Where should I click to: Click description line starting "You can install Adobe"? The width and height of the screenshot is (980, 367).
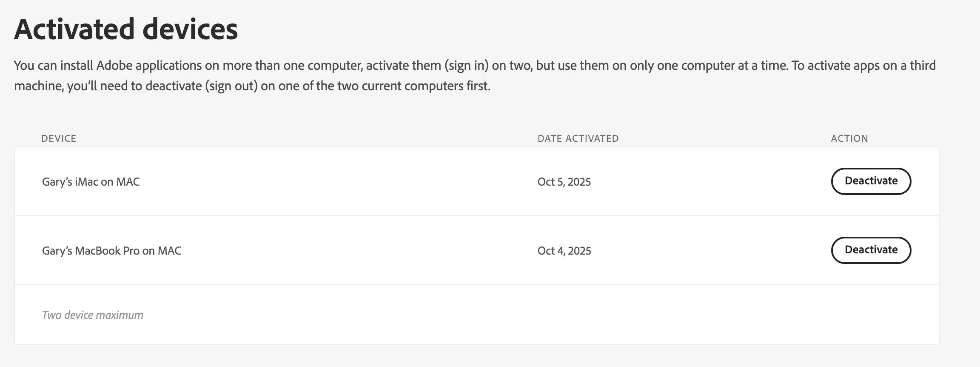(475, 66)
